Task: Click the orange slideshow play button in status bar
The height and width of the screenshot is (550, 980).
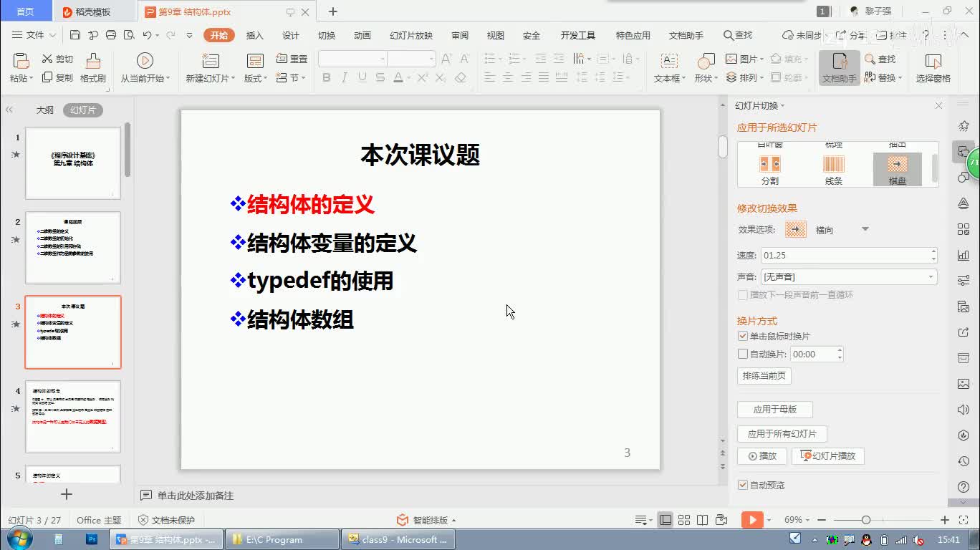Action: (751, 520)
